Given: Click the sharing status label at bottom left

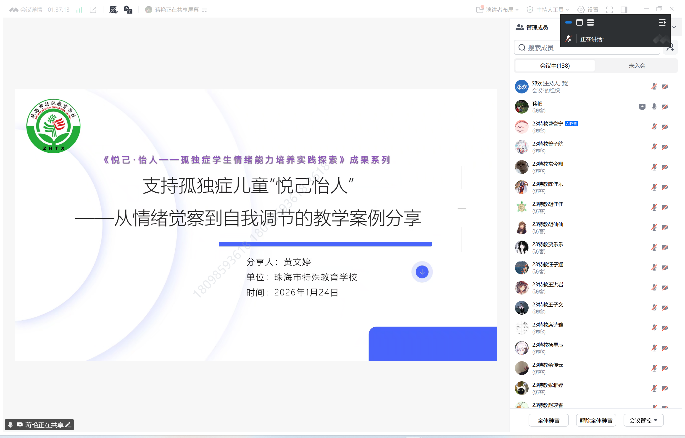Looking at the screenshot, I should [39, 424].
